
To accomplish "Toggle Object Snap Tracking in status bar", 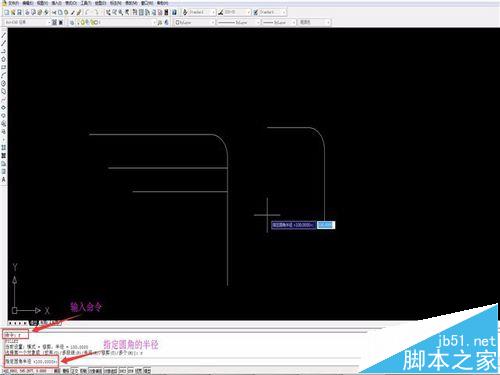I will tap(110, 371).
